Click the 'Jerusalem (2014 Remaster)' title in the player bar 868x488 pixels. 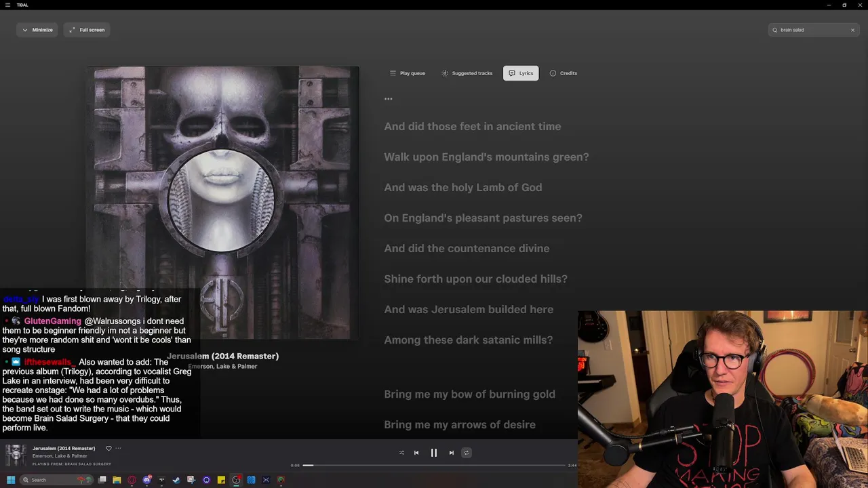64,448
